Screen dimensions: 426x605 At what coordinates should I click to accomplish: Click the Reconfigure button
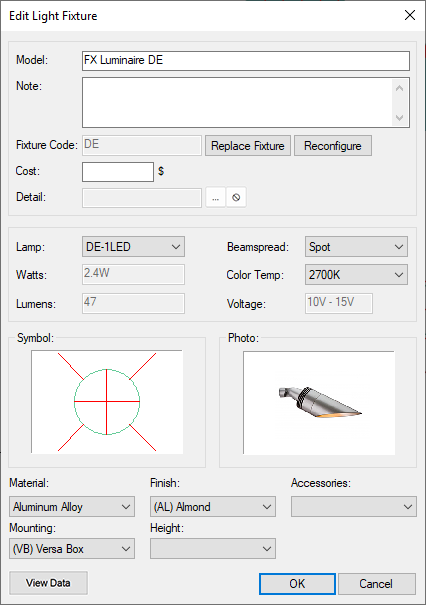(333, 145)
